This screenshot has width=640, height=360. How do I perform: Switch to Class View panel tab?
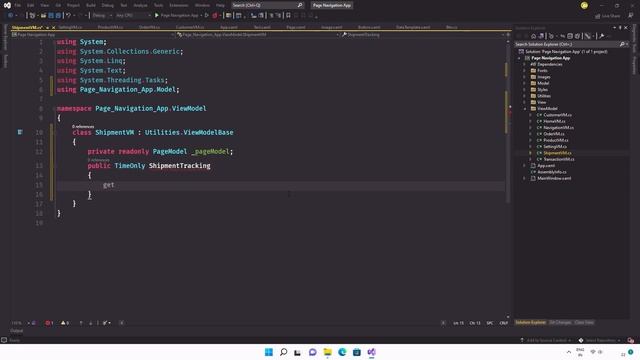click(x=584, y=322)
